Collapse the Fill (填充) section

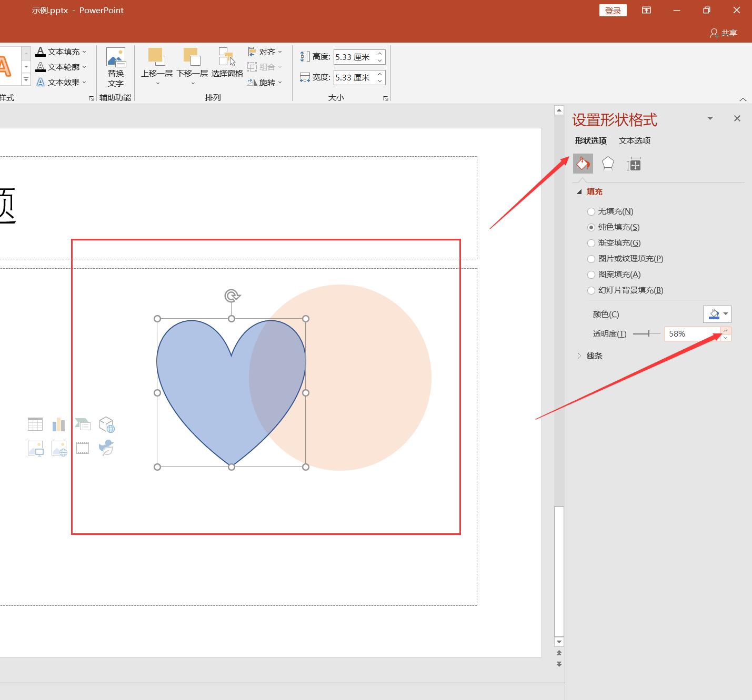[x=579, y=192]
